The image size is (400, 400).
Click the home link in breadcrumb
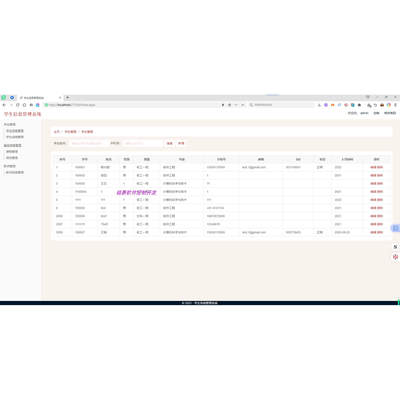pyautogui.click(x=57, y=132)
